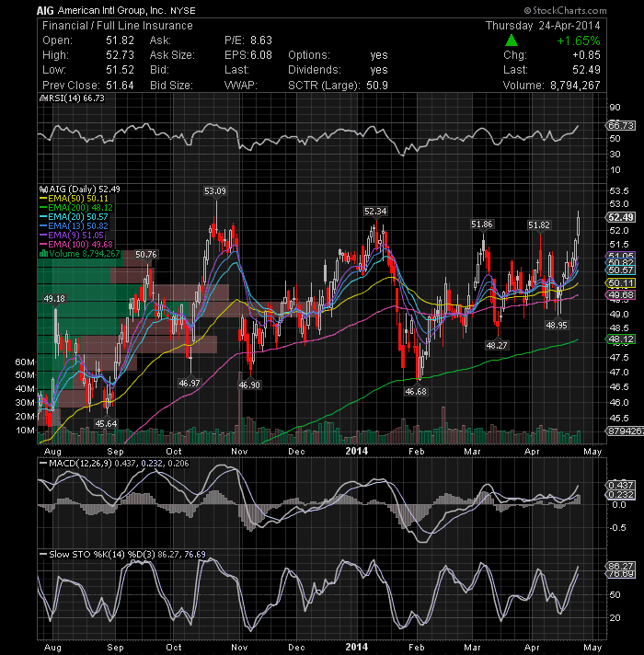The width and height of the screenshot is (644, 655).
Task: Click the boxed 0.232 MACD signal marker
Action: pos(621,495)
